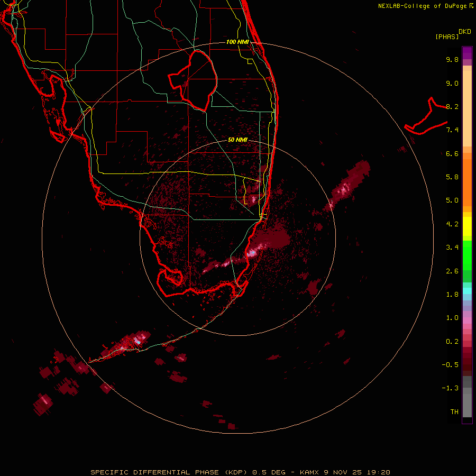This screenshot has height=476, width=476.
Task: Click the 5.0 scale value
Action: (452, 200)
